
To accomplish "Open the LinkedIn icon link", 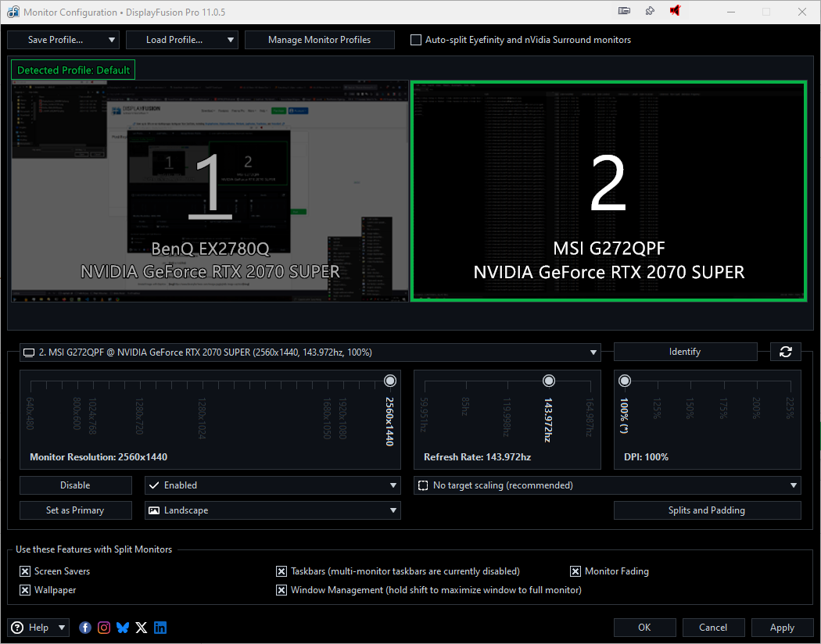I will click(160, 628).
